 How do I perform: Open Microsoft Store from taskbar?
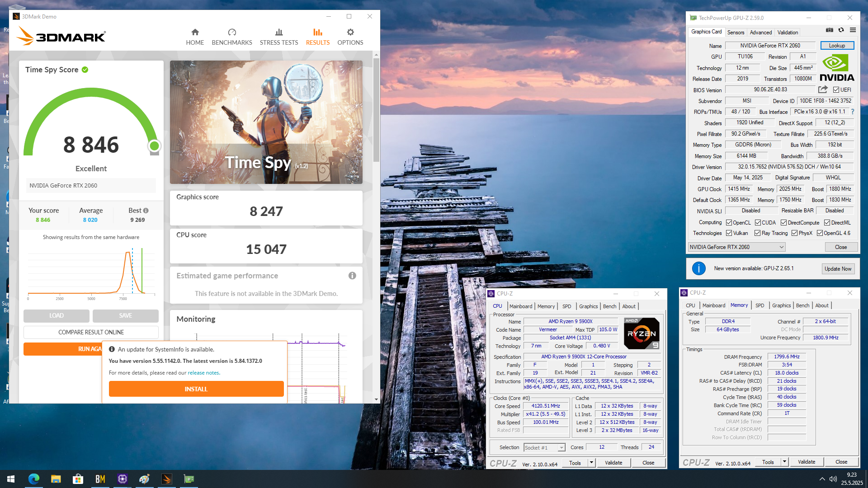(78, 479)
